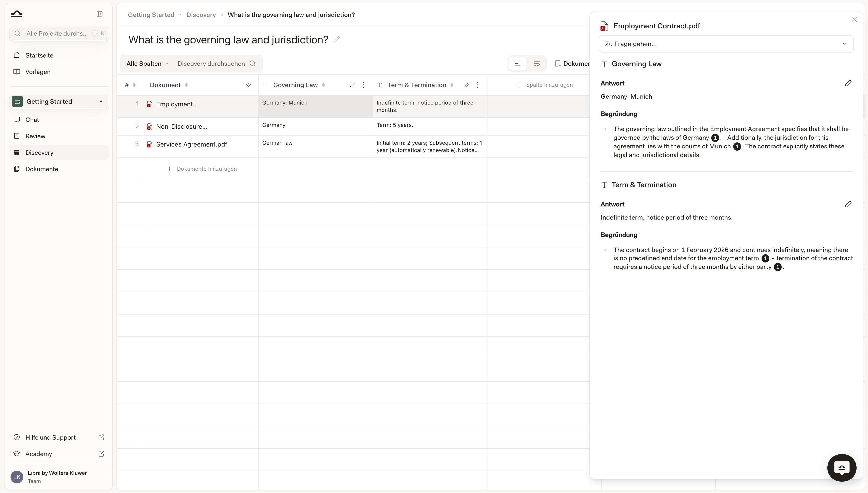Click the pin icon in Dokument column header
The image size is (868, 493).
click(248, 85)
